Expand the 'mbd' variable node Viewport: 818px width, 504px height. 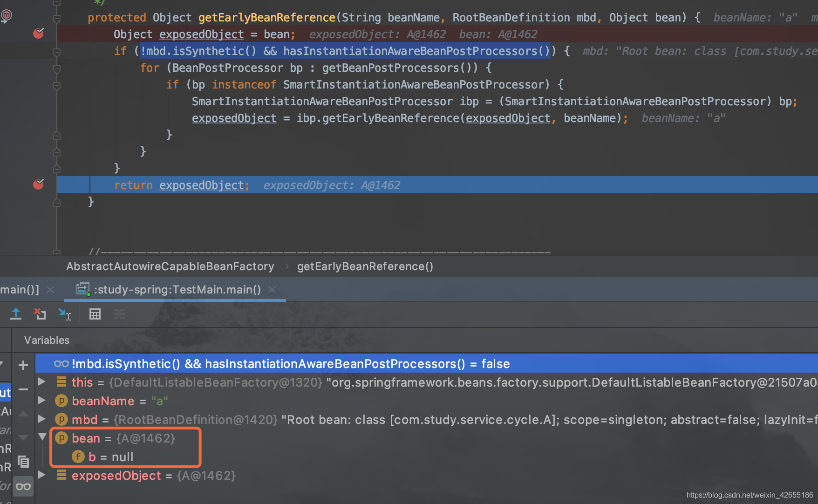[x=42, y=419]
